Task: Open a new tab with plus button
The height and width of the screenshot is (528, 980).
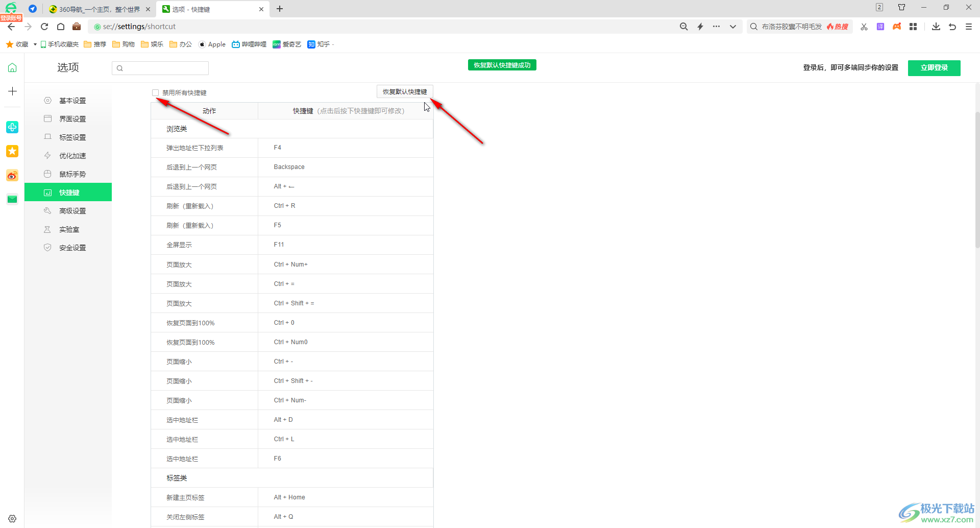Action: click(280, 9)
